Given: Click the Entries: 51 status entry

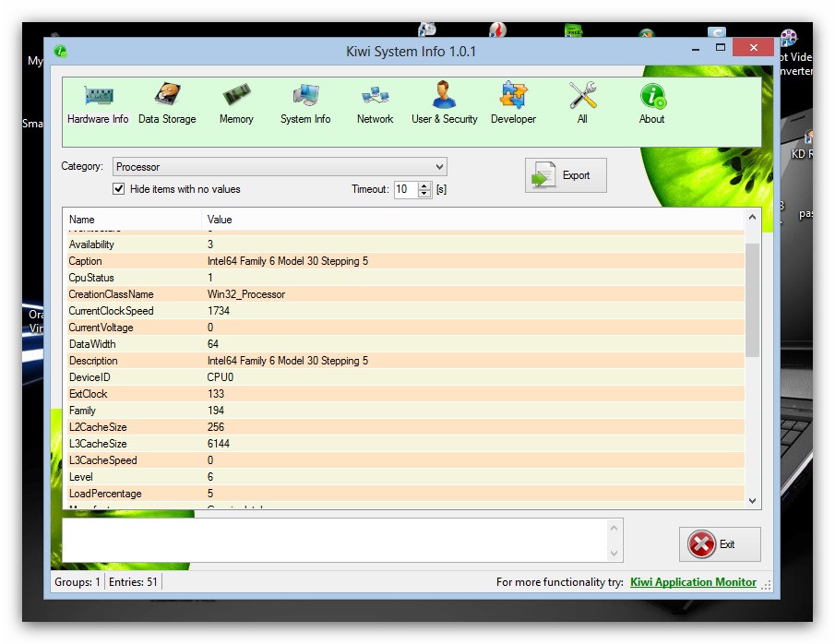Looking at the screenshot, I should coord(133,581).
